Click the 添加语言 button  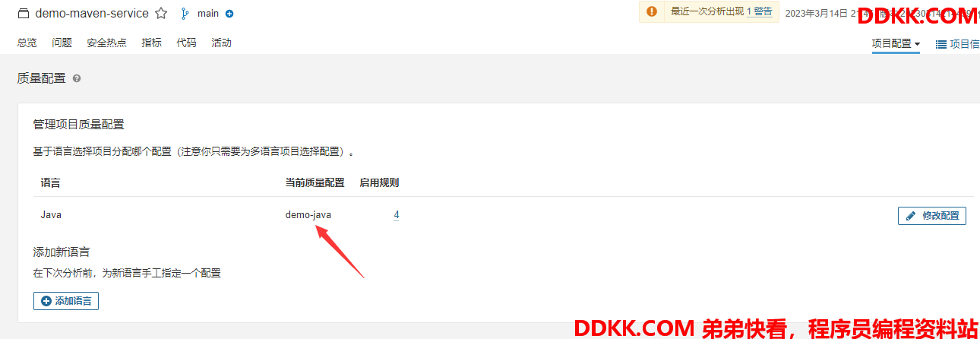[66, 301]
